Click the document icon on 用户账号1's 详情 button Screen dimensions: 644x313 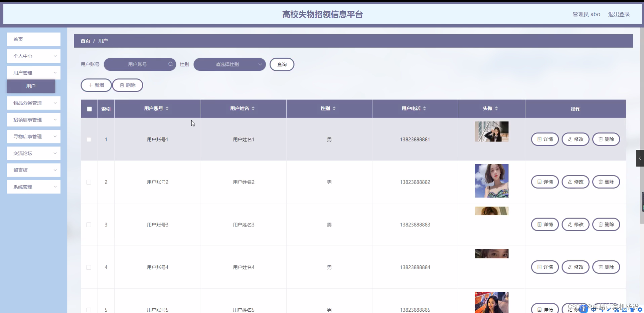(x=539, y=139)
